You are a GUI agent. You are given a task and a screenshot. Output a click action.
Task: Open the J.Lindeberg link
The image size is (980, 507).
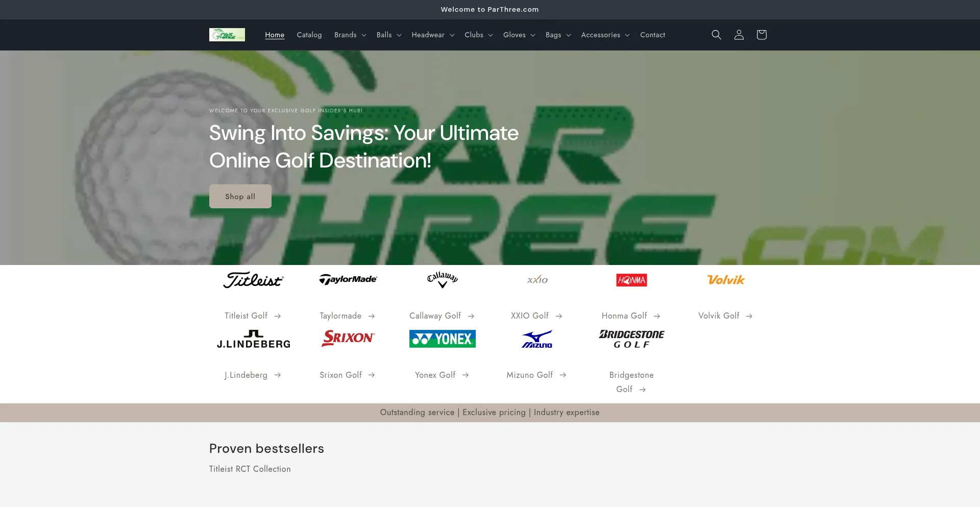click(254, 375)
